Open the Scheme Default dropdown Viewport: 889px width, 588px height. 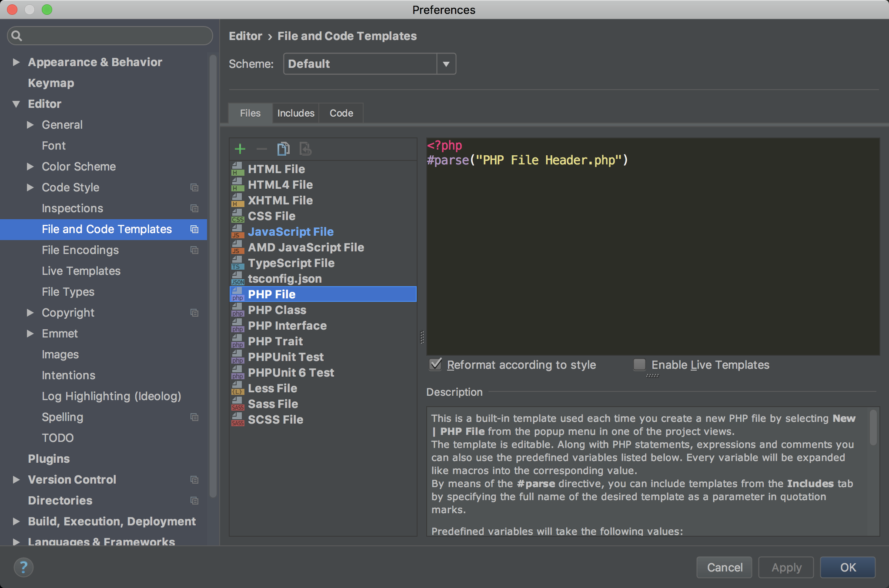[446, 64]
